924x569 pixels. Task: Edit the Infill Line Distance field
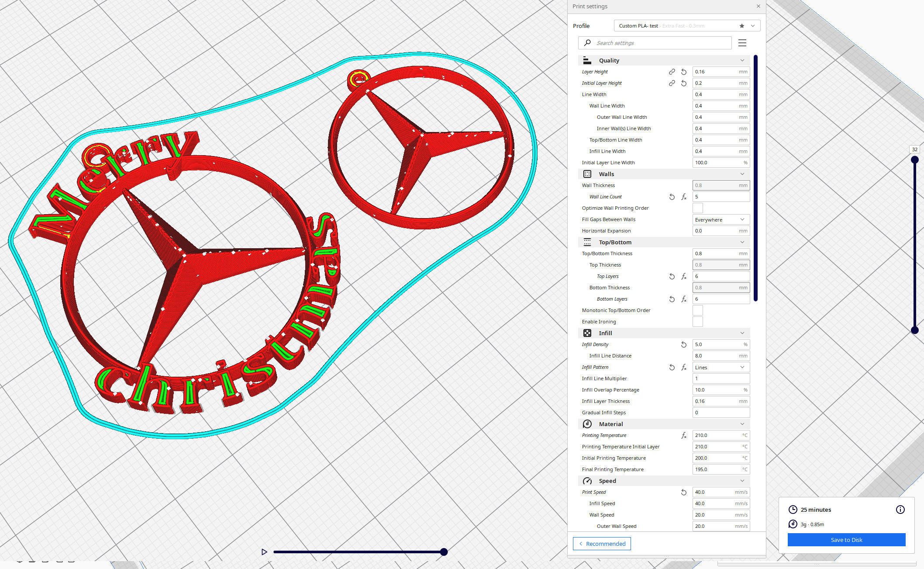[x=721, y=356]
